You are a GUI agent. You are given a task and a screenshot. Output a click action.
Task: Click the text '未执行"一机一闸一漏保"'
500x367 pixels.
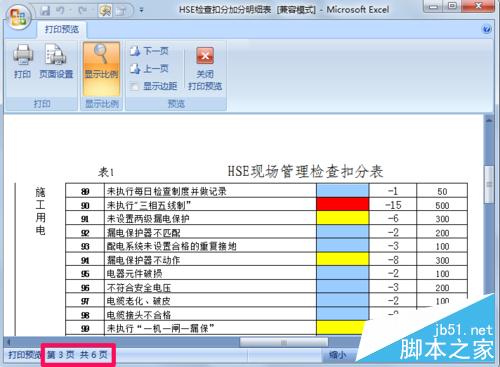click(x=160, y=328)
